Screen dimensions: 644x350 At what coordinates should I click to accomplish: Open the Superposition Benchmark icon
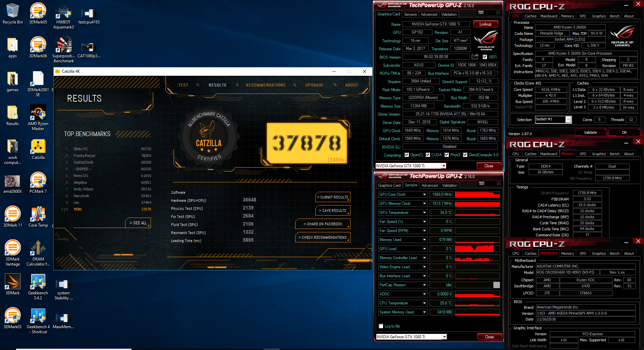point(63,50)
